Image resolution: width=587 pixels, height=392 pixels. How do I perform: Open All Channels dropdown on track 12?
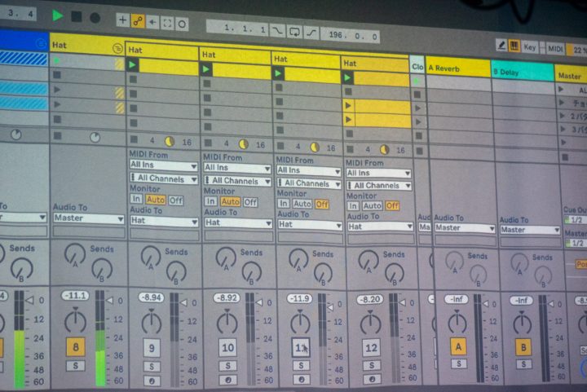coord(379,186)
